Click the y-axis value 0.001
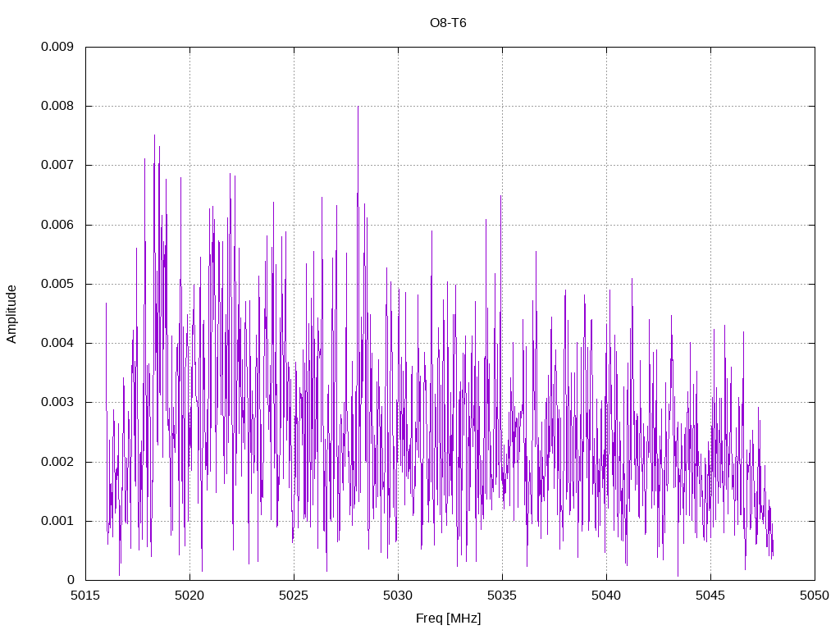 [57, 521]
